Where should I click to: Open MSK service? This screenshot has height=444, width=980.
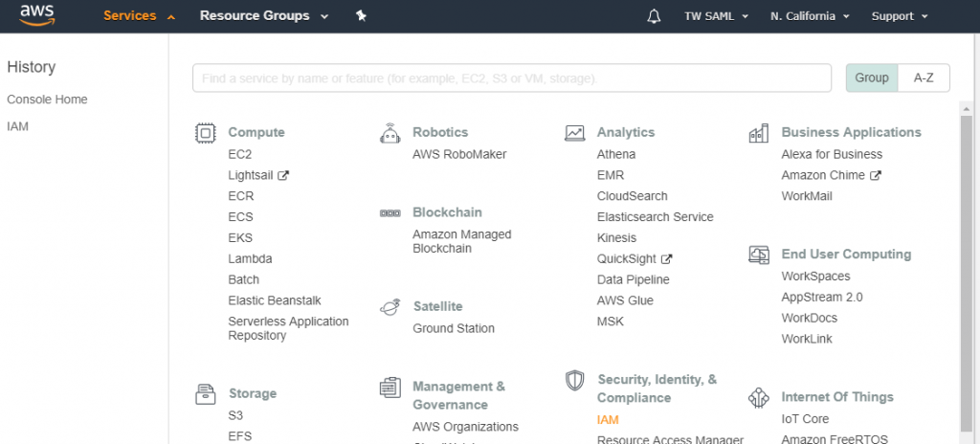[611, 322]
